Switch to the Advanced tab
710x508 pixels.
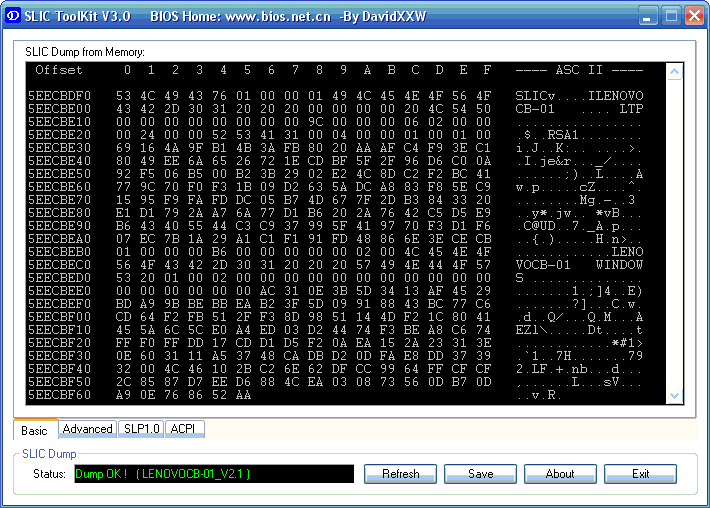(87, 429)
